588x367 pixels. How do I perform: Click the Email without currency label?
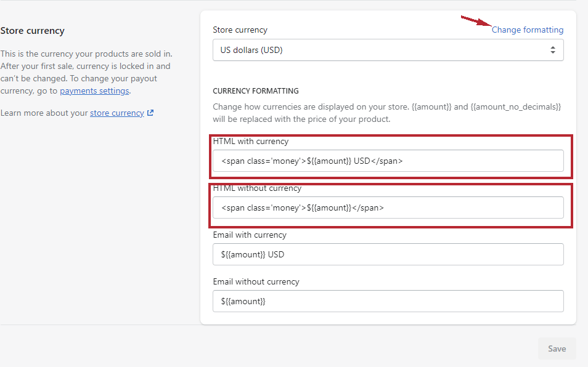tap(256, 281)
